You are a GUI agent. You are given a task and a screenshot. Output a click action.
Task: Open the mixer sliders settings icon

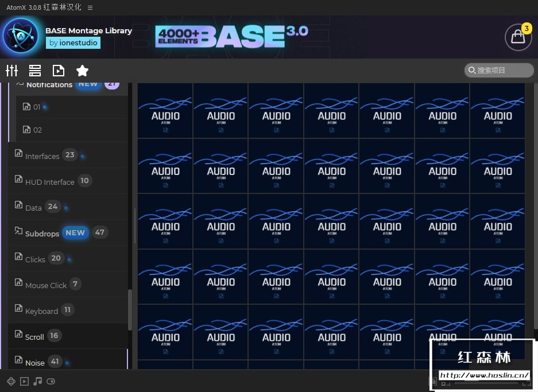11,71
